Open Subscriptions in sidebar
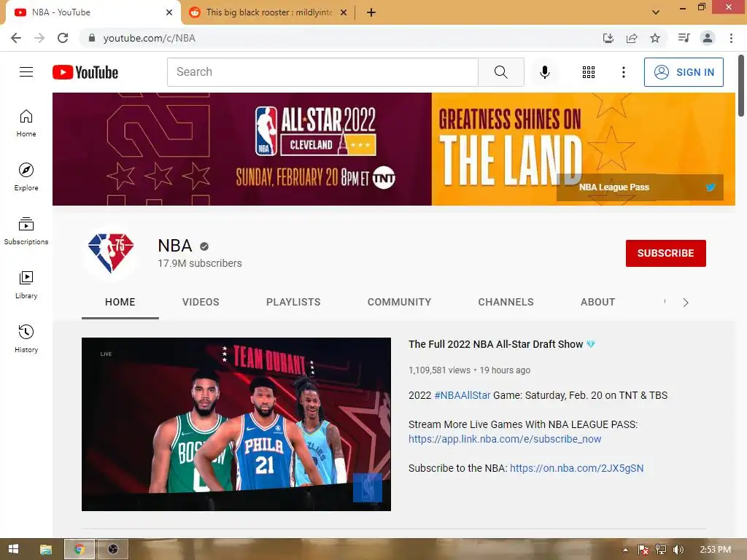The width and height of the screenshot is (747, 560). click(x=26, y=231)
